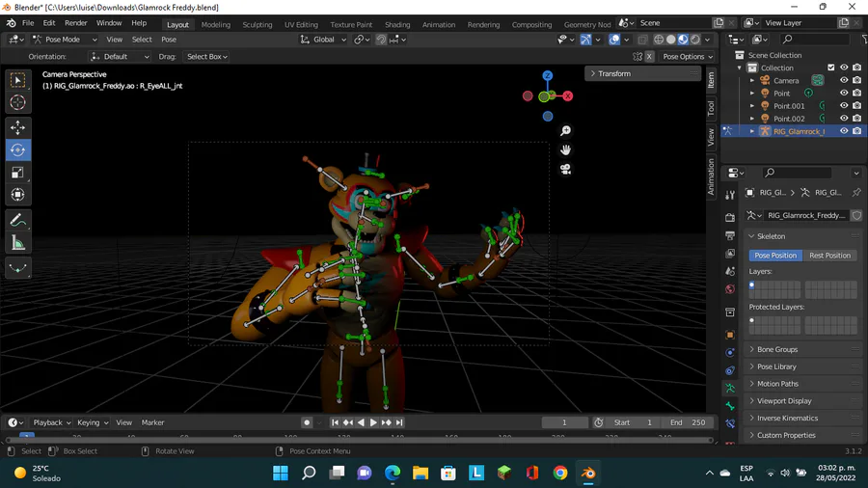This screenshot has width=868, height=488.
Task: Select the Select Box tool
Action: click(x=17, y=80)
